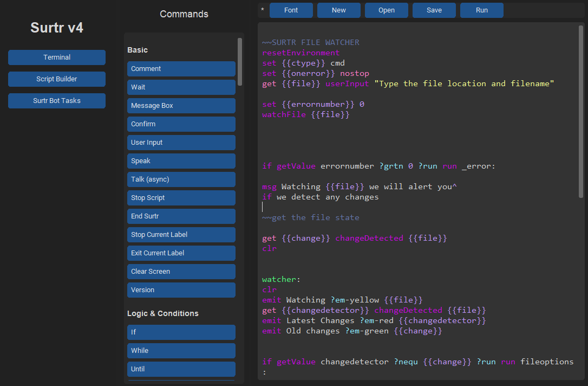The height and width of the screenshot is (386, 588).
Task: Add a Speak command
Action: [x=181, y=161]
